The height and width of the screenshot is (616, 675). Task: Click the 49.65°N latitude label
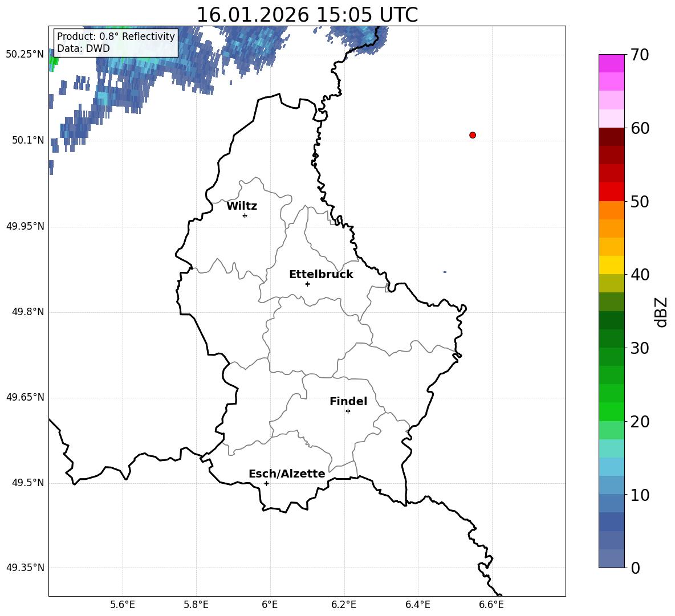(25, 397)
